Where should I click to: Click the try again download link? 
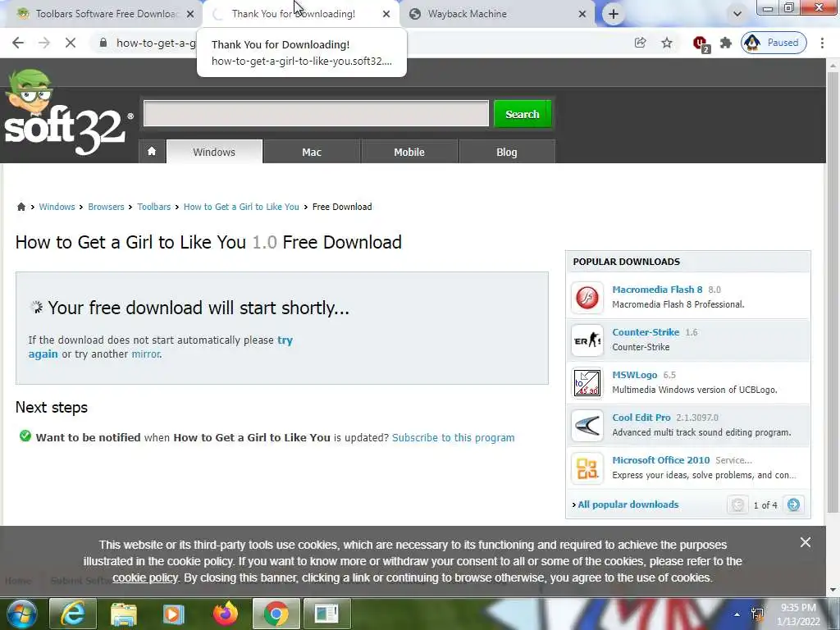pyautogui.click(x=285, y=340)
